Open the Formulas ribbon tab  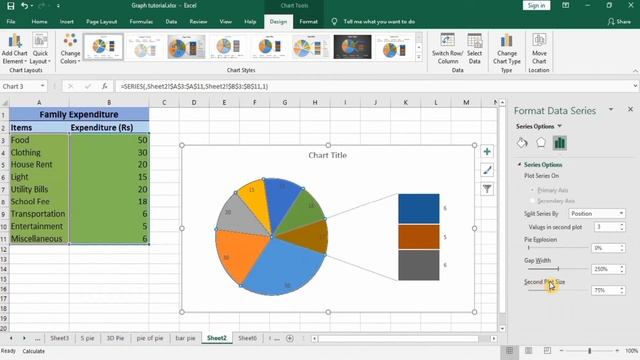(141, 22)
